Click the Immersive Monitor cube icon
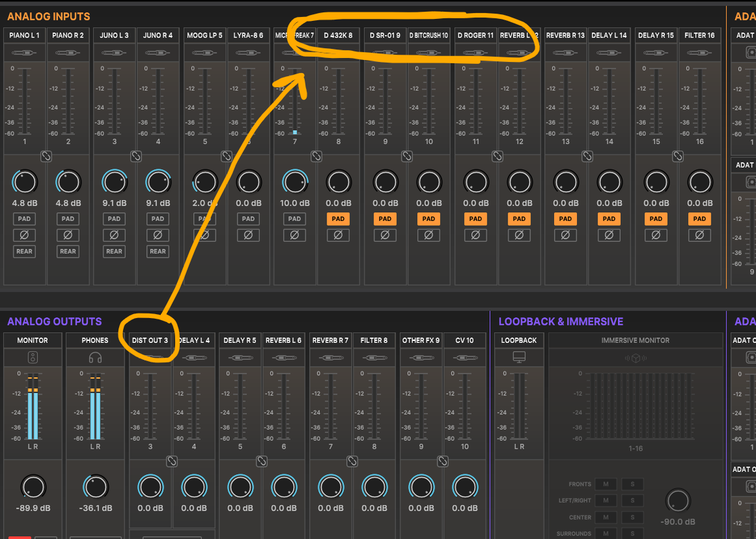756x539 pixels. click(x=635, y=358)
